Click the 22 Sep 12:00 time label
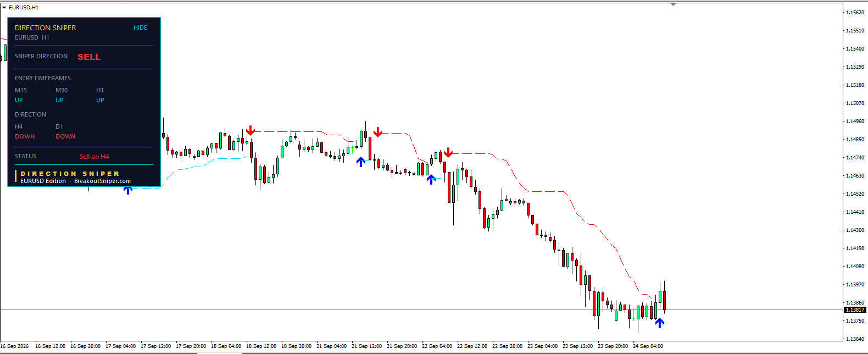Viewport: 868px width, 354px height. pyautogui.click(x=472, y=346)
